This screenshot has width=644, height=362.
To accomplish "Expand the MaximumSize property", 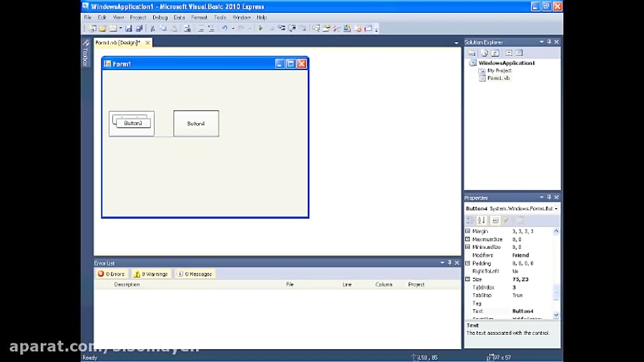I will click(x=467, y=239).
